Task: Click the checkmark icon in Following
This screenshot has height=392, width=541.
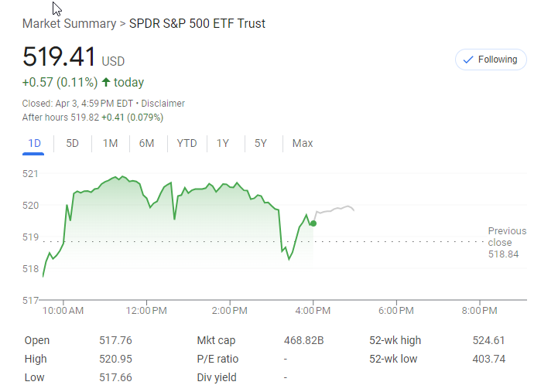Action: tap(467, 60)
